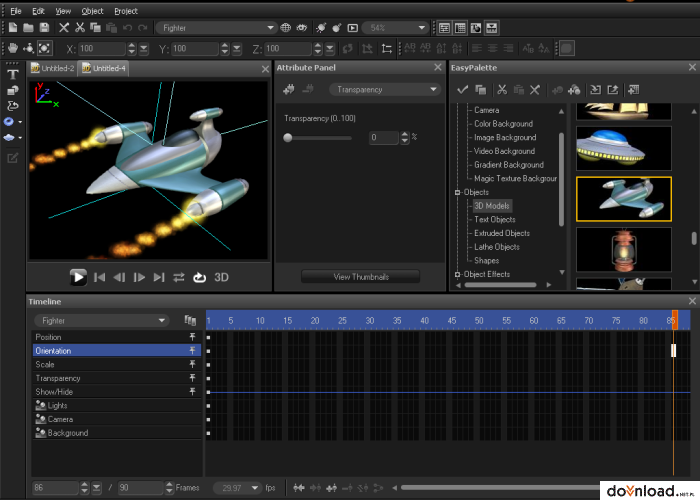Click the EasyPalette import icon
The image size is (700, 500).
[595, 90]
